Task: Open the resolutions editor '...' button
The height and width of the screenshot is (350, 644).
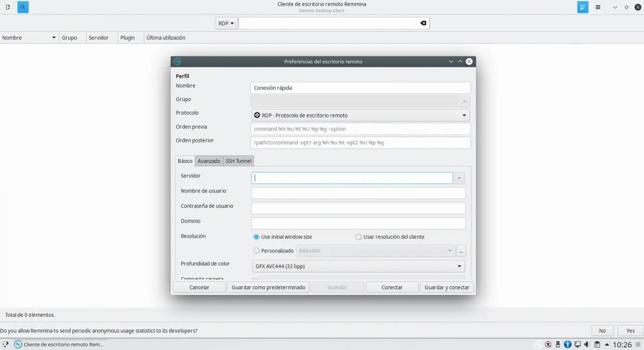Action: pyautogui.click(x=461, y=250)
